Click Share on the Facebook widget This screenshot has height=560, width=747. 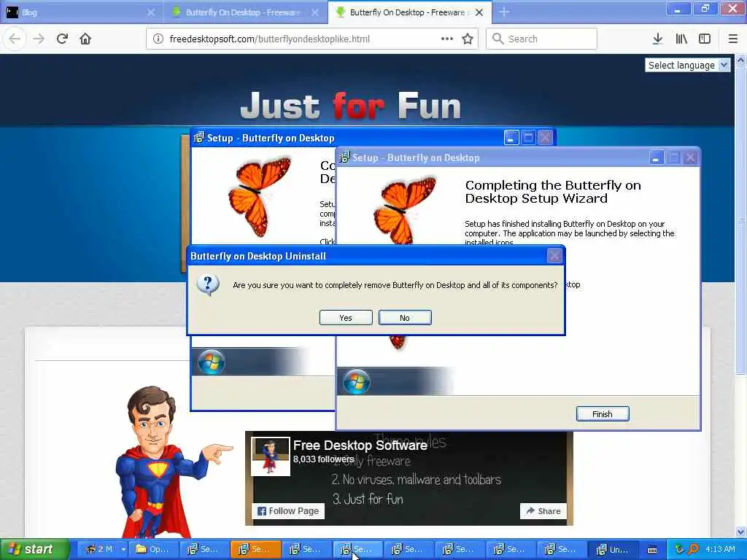pyautogui.click(x=543, y=511)
